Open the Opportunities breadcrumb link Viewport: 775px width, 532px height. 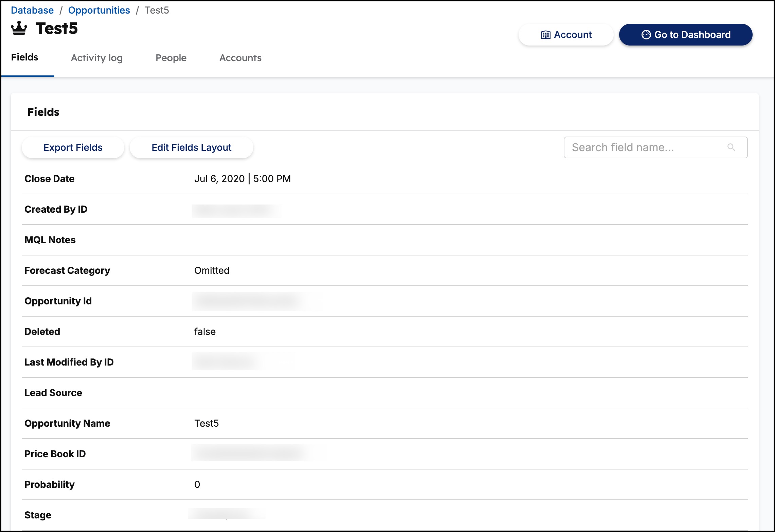99,10
